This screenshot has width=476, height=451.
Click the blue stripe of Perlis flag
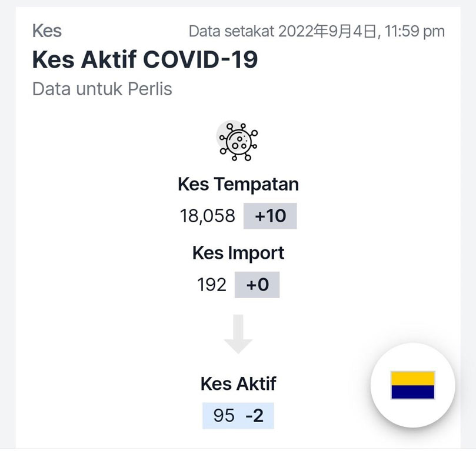[412, 392]
